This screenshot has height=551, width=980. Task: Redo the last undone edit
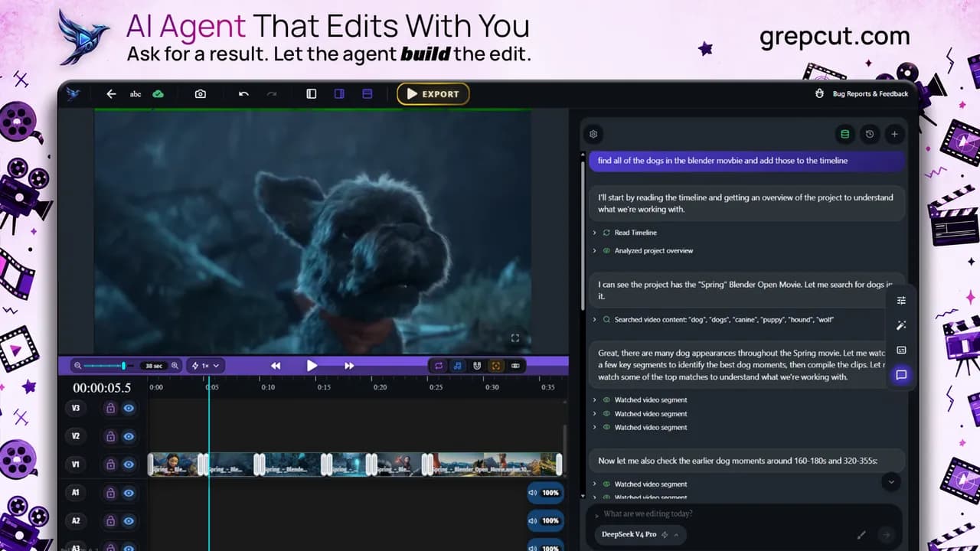[x=271, y=94]
